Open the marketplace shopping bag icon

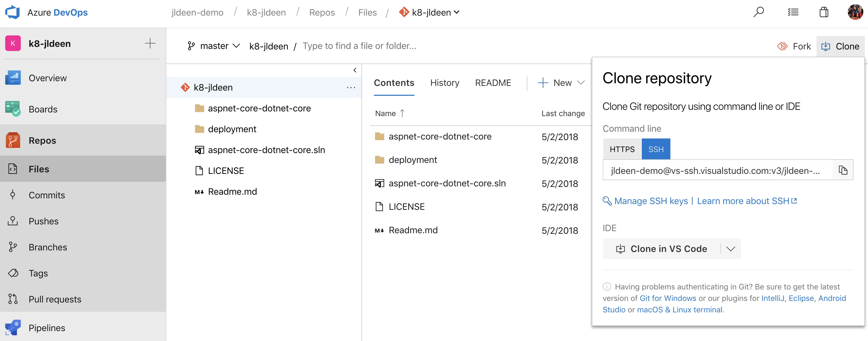point(824,12)
